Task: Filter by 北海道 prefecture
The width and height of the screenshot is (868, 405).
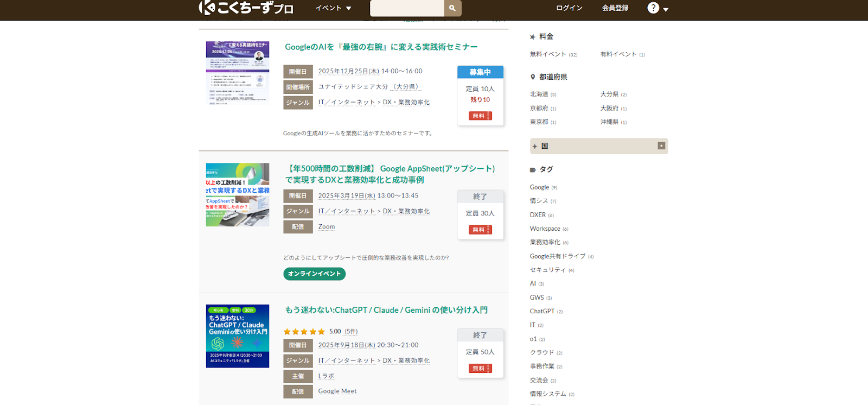Action: click(x=543, y=94)
